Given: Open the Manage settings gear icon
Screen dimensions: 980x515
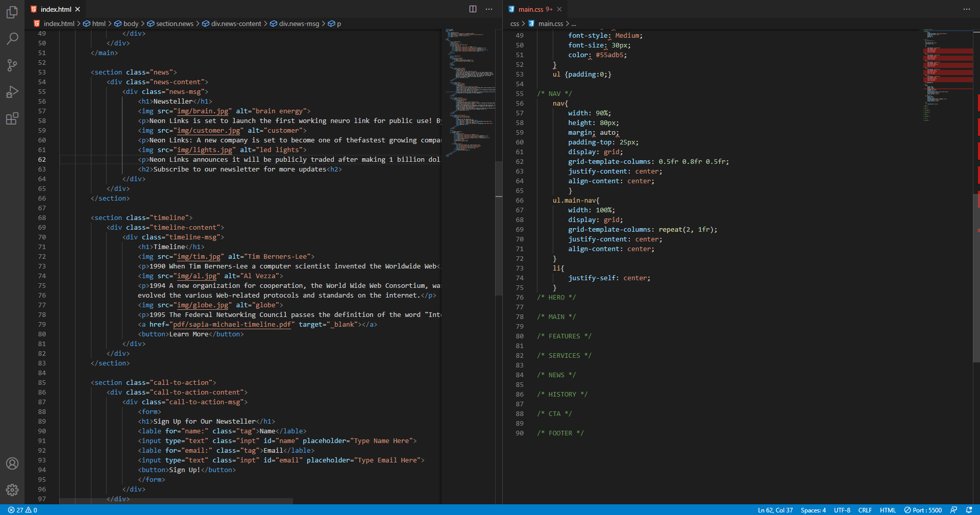Looking at the screenshot, I should coord(12,491).
